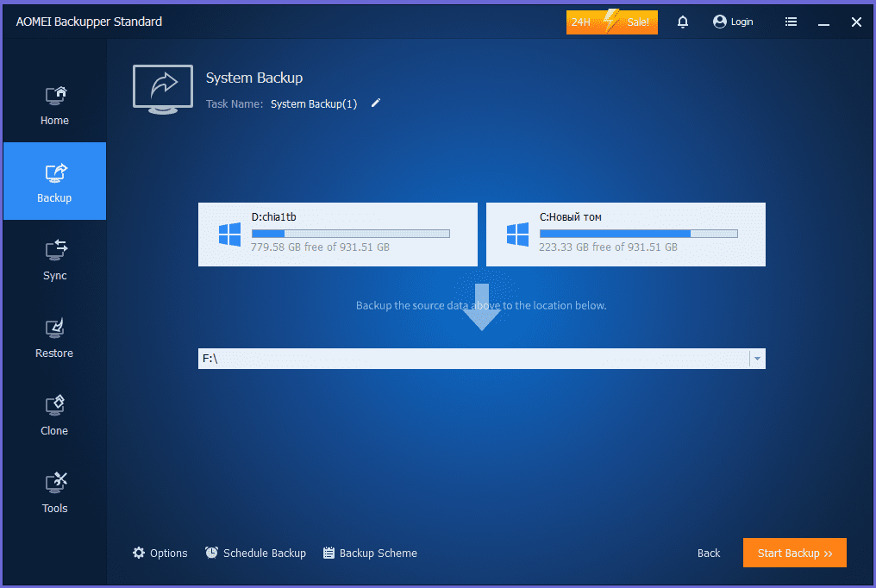This screenshot has height=588, width=876.
Task: Click the pencil icon to edit task name
Action: pyautogui.click(x=376, y=103)
